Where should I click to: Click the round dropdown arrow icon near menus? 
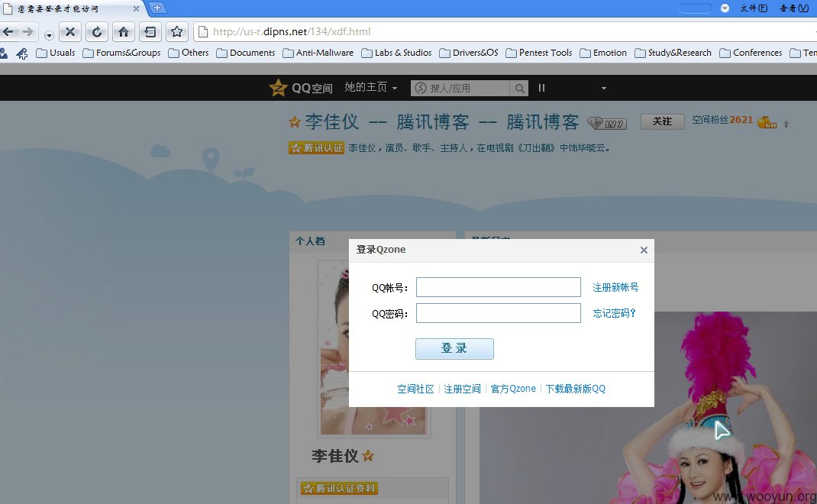(725, 8)
